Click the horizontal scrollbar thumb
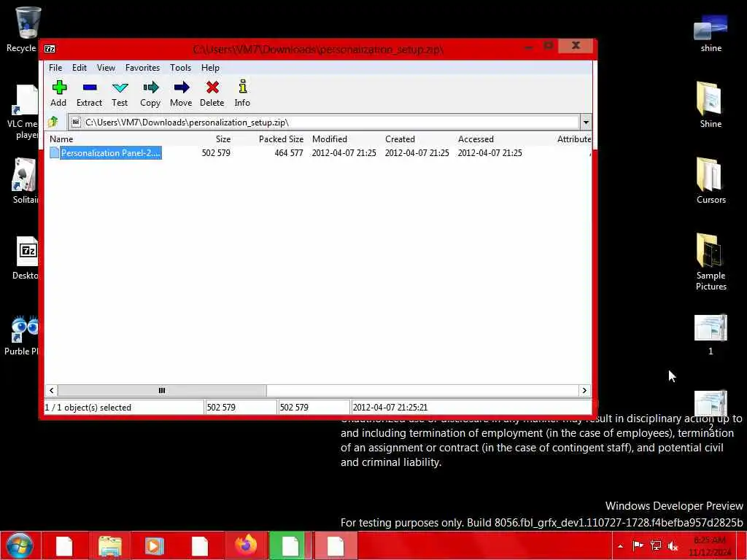 [162, 391]
